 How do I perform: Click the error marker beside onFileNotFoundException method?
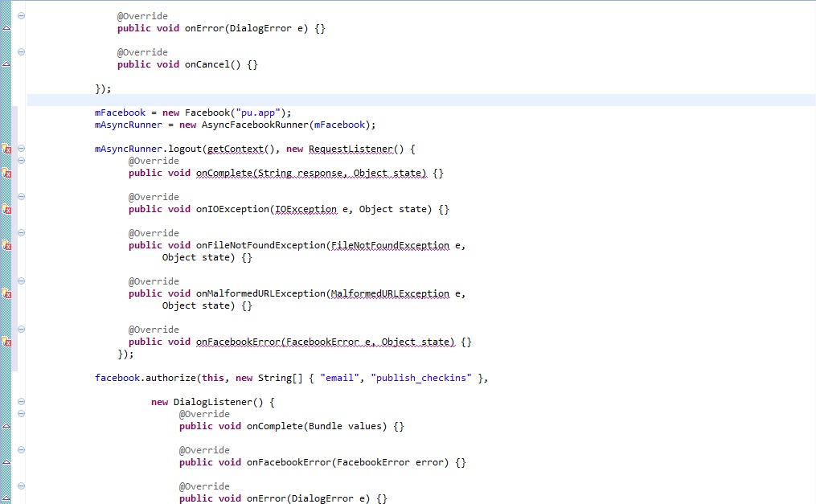coord(6,245)
